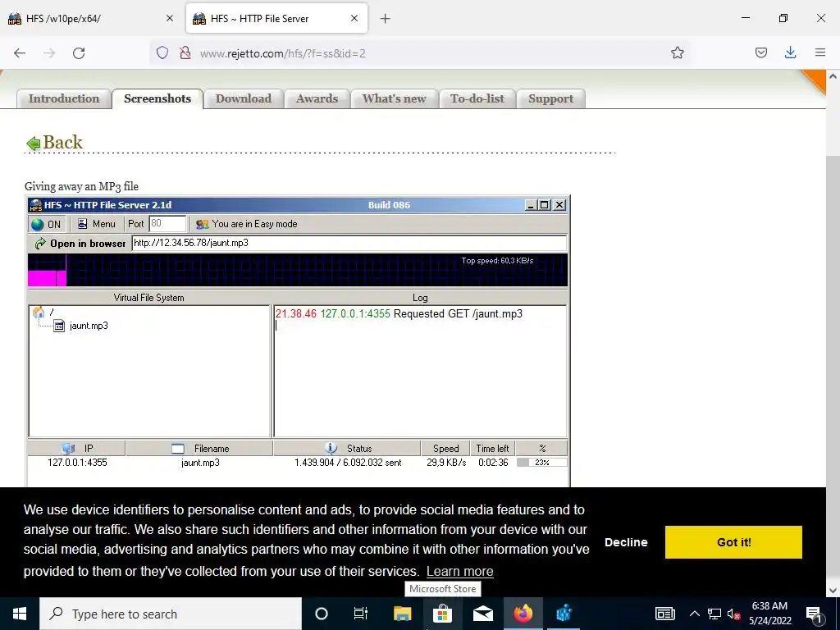Open the Support tab

click(x=550, y=98)
